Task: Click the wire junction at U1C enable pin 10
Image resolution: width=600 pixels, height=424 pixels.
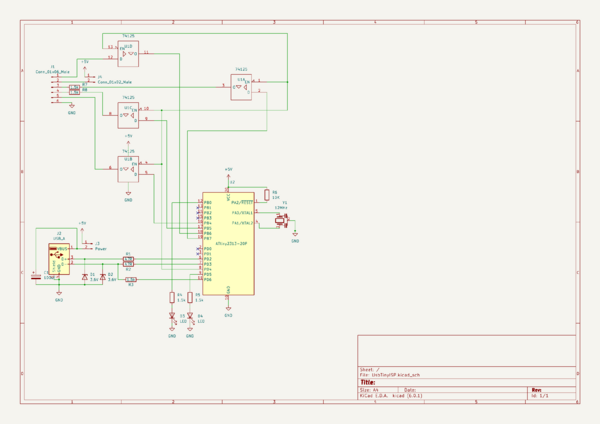Action: (x=161, y=110)
